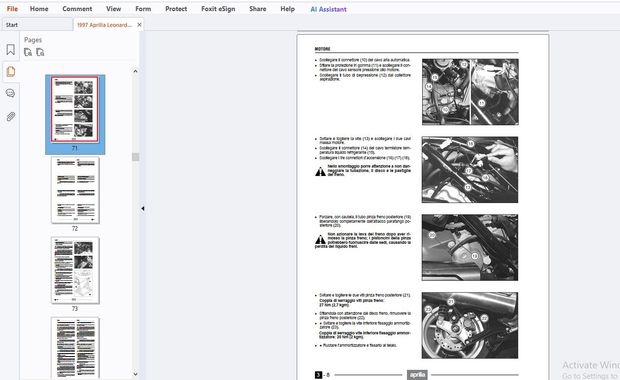Open the Foxit eSign tab
Screen dimensions: 620x380
[218, 9]
